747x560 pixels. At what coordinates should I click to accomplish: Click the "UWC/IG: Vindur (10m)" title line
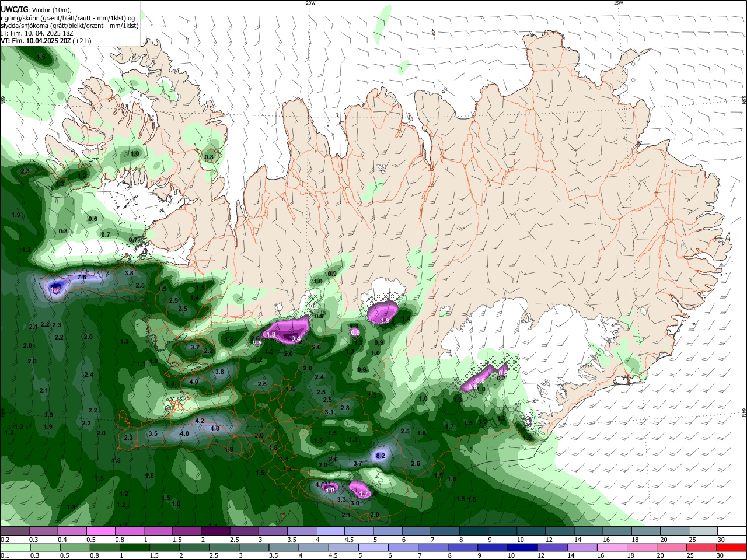(x=36, y=10)
